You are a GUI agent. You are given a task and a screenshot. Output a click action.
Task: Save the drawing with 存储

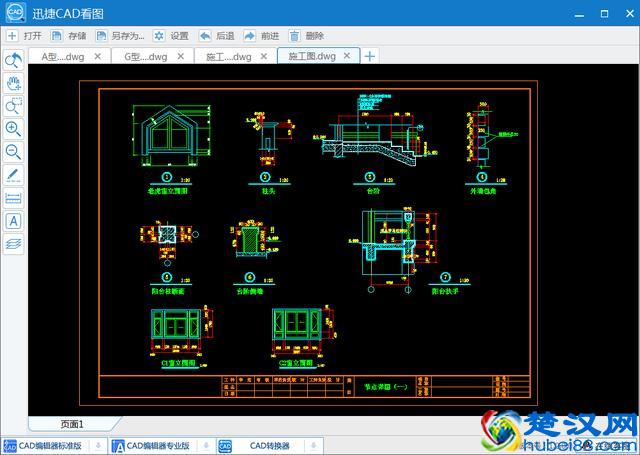point(69,36)
